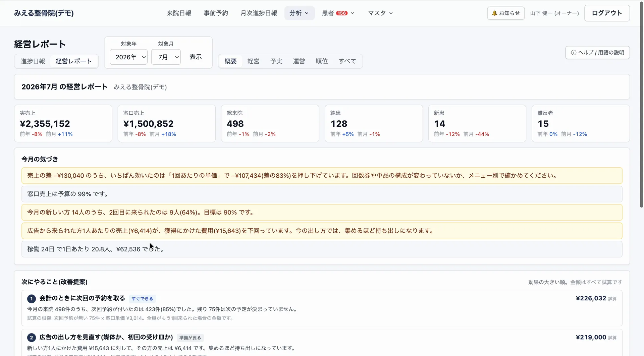Expand the 患者 menu
Screen dimensions: 644x356
[x=338, y=13]
